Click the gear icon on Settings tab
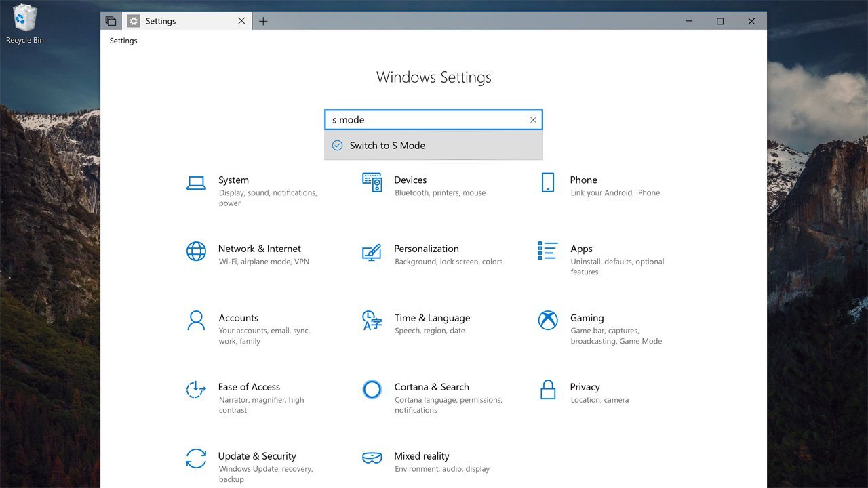Screen dimensions: 868x488 point(134,21)
